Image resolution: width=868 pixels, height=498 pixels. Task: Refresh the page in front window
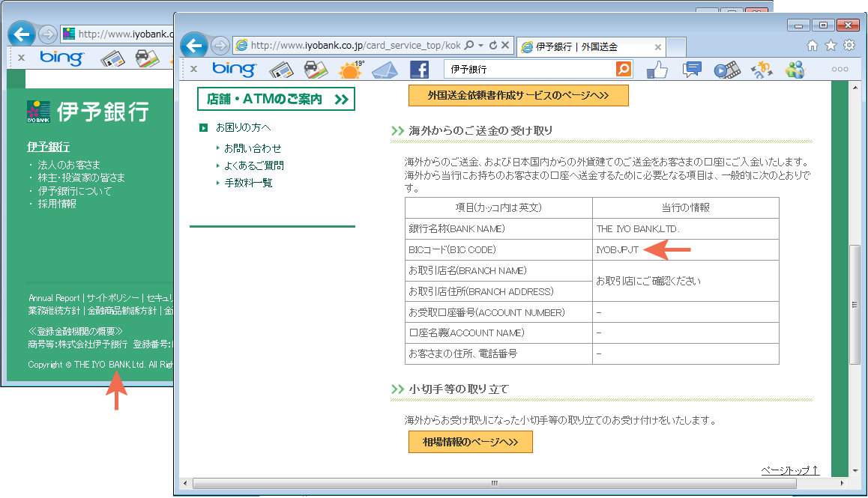(x=492, y=46)
